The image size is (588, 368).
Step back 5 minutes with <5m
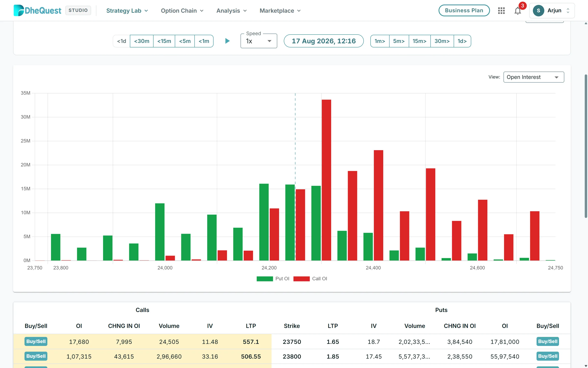click(x=185, y=41)
